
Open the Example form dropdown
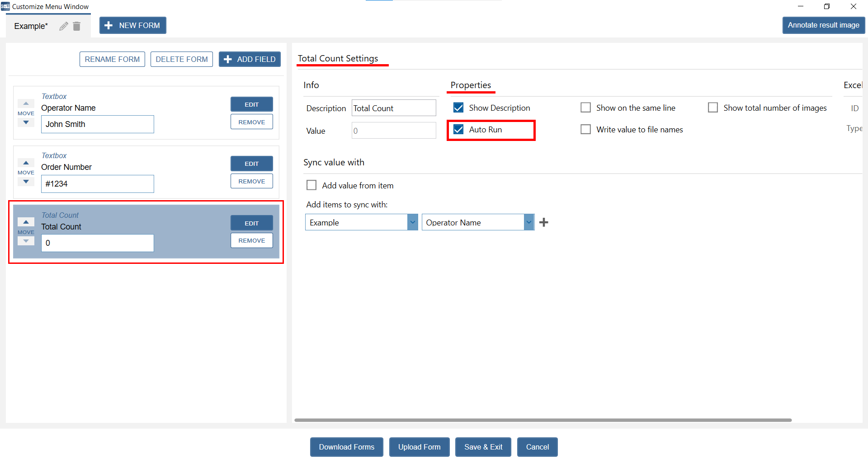coord(412,222)
